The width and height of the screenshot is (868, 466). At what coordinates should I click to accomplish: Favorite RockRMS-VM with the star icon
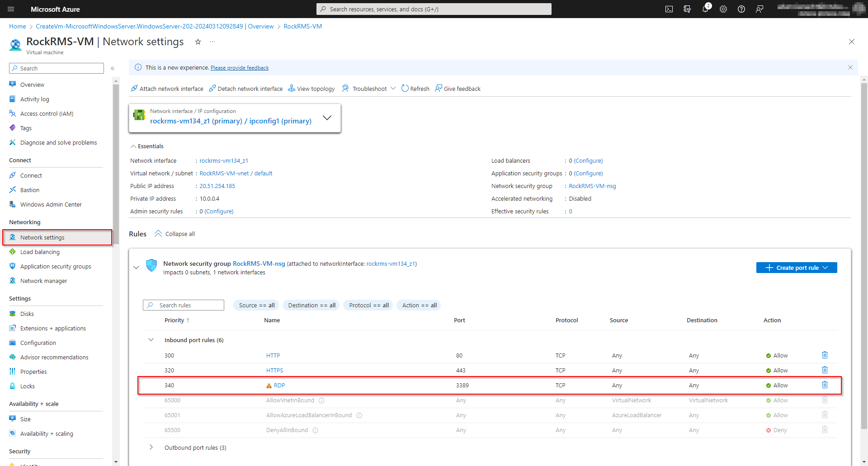click(x=198, y=42)
